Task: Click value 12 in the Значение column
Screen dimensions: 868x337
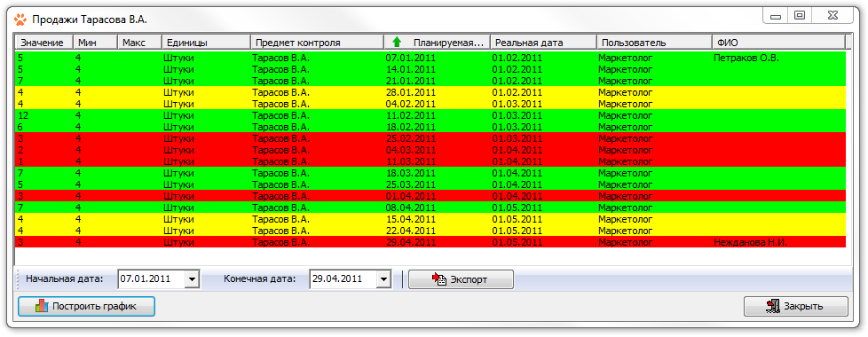Action: 23,115
